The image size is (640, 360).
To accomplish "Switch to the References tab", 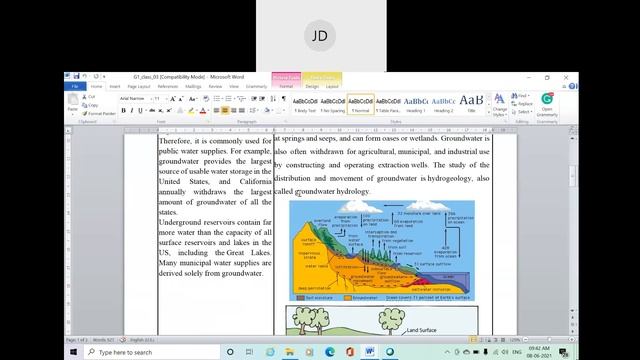I will click(168, 87).
